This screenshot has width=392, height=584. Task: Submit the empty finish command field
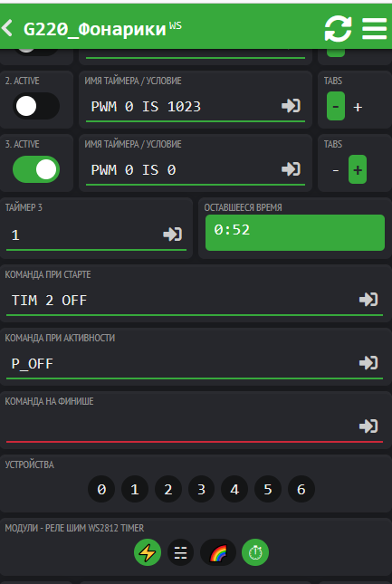[368, 426]
